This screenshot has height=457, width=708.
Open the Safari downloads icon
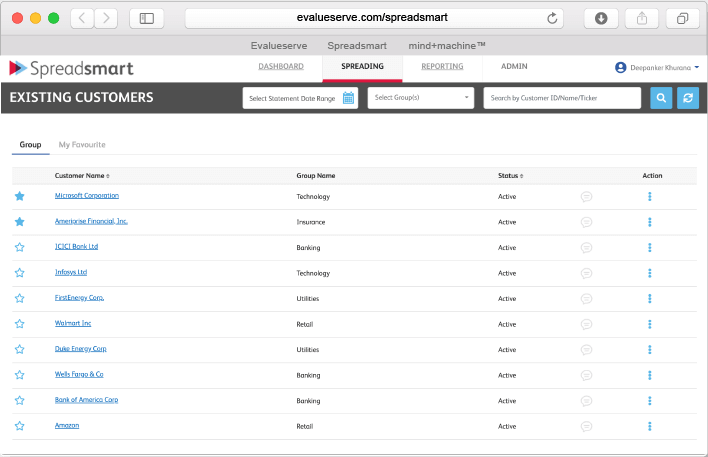601,18
